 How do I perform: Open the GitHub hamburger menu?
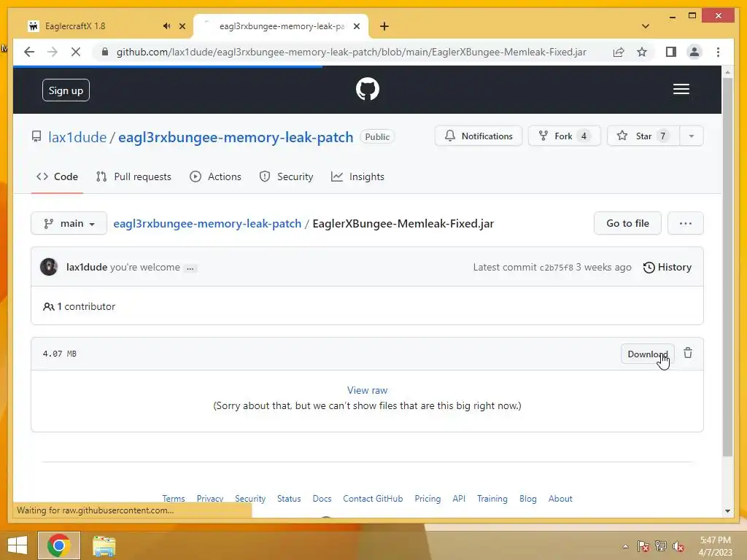(681, 89)
